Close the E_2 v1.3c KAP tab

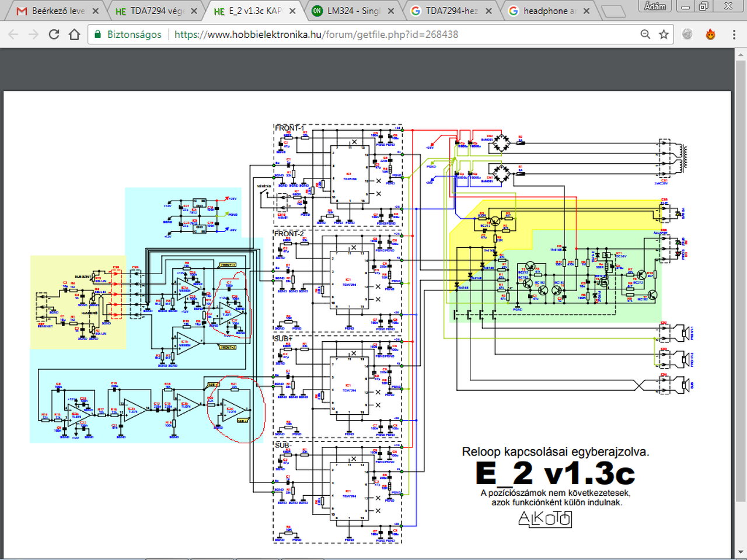tap(292, 11)
